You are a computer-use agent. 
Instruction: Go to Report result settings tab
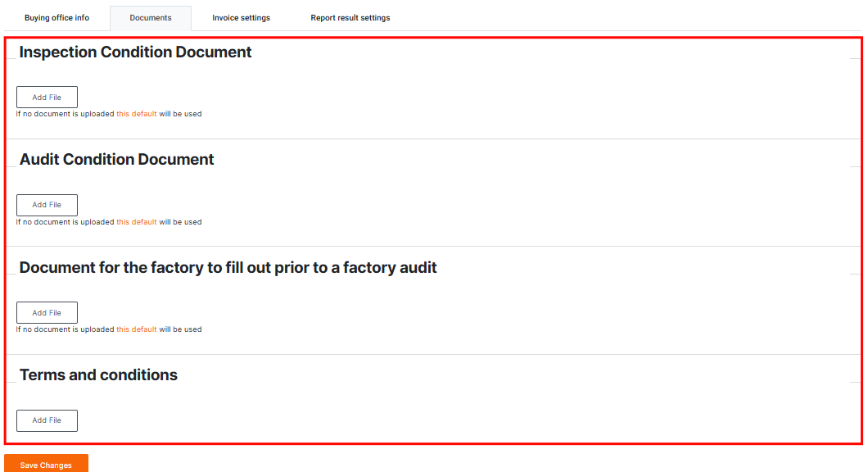350,18
